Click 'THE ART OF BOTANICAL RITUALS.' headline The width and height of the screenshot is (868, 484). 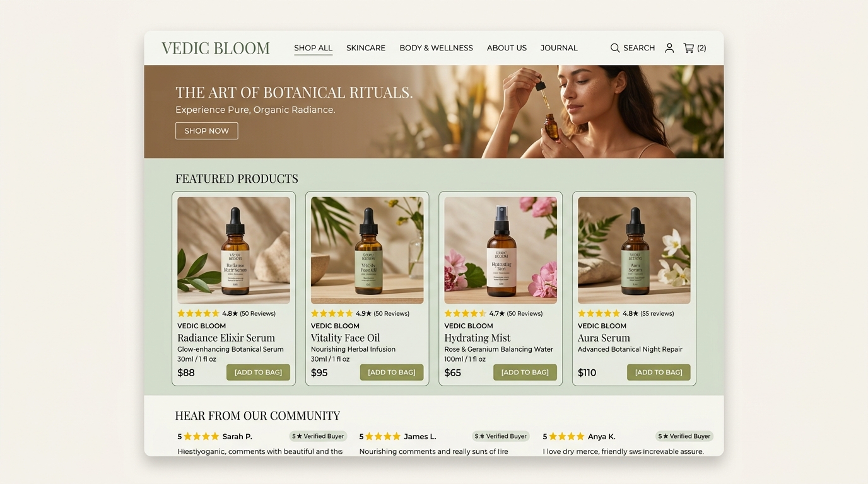tap(294, 93)
